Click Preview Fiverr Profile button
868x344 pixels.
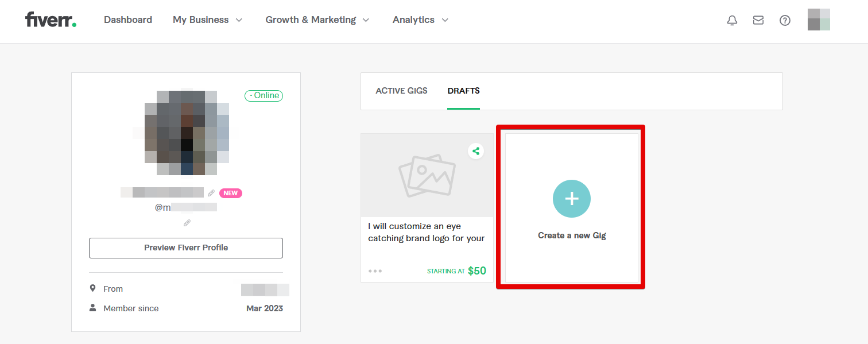pyautogui.click(x=186, y=248)
